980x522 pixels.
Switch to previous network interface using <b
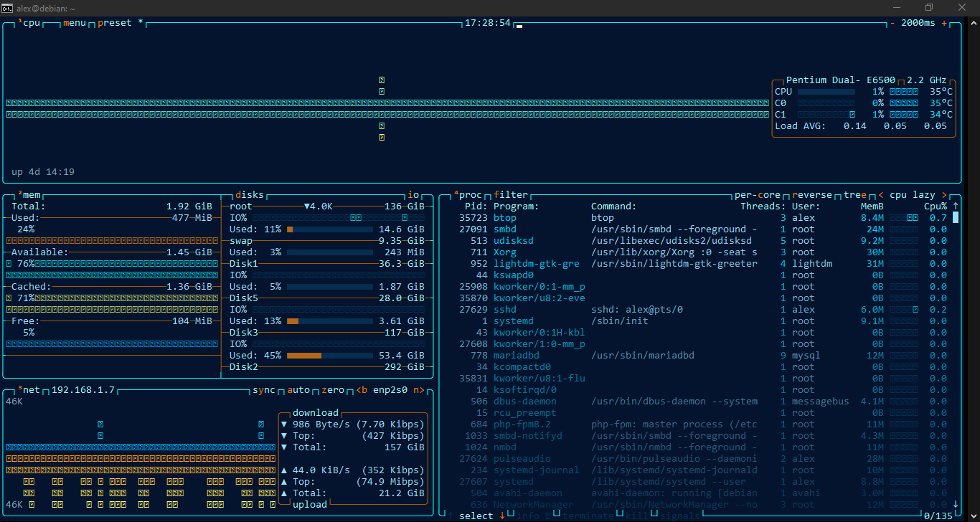click(362, 390)
